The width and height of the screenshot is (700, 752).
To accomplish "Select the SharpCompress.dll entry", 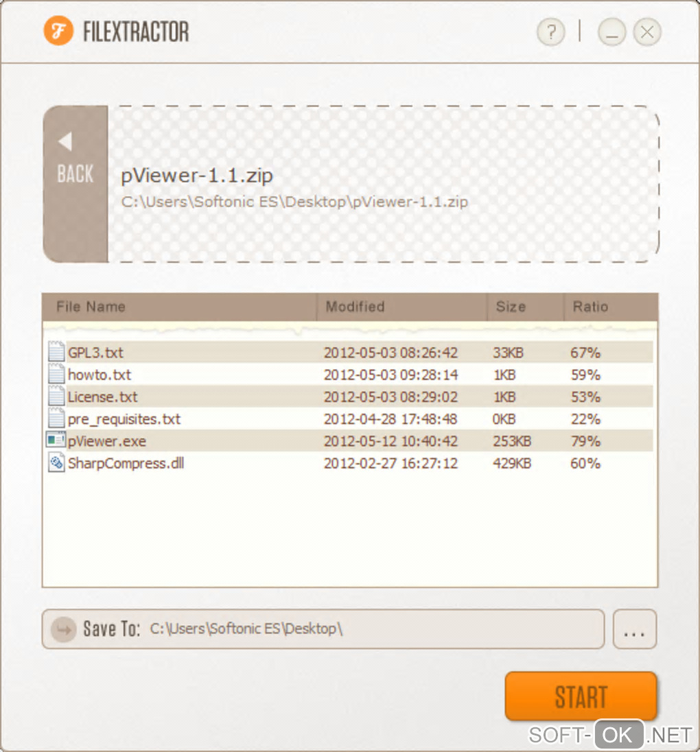I will point(349,463).
